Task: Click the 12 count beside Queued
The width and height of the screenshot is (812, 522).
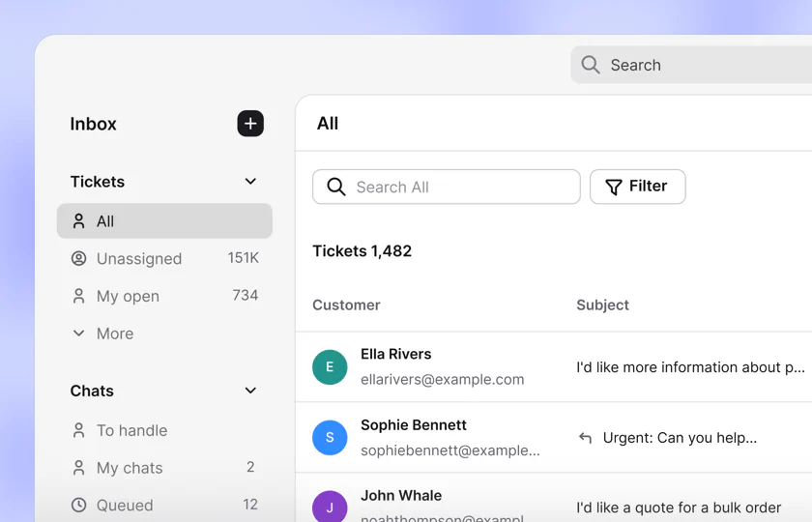Action: point(250,505)
